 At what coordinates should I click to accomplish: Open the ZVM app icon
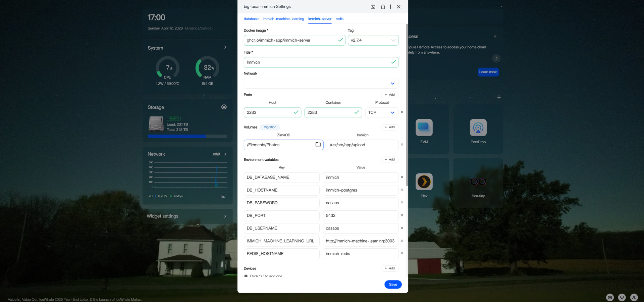[x=424, y=128]
